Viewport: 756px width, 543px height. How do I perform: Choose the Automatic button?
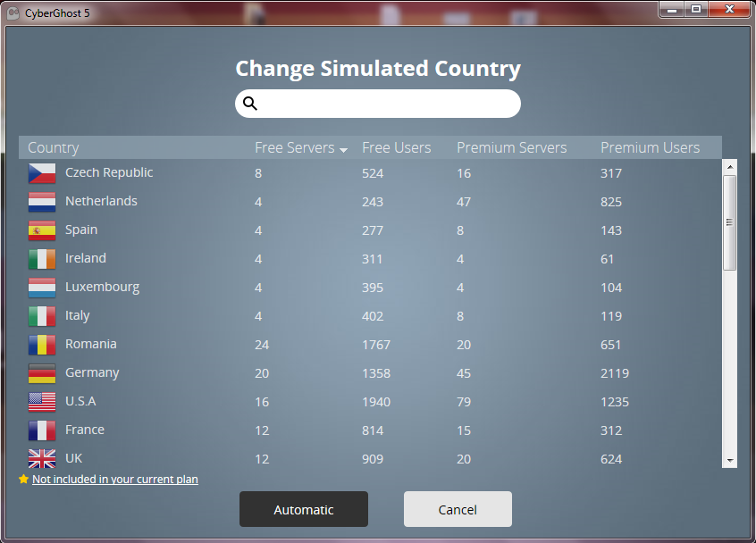[304, 509]
